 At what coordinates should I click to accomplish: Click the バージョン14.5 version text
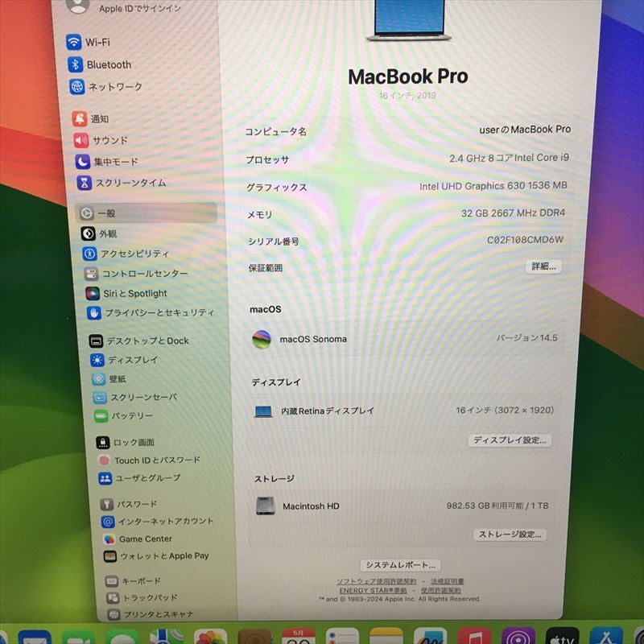tap(526, 338)
